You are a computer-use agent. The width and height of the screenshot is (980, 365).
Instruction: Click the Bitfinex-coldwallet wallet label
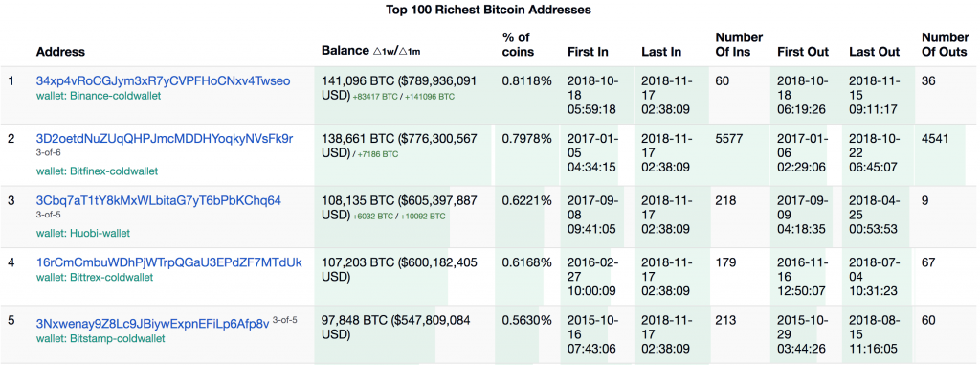97,171
